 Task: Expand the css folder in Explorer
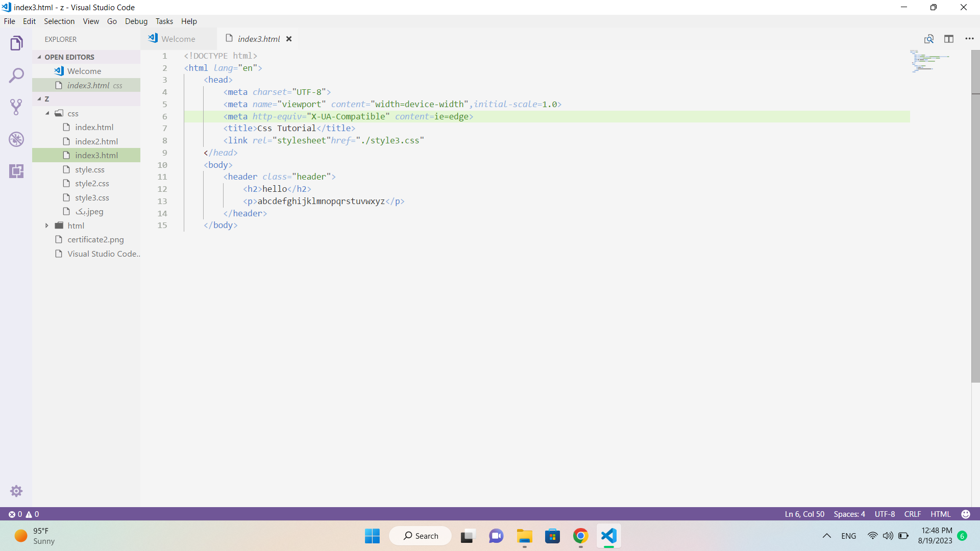point(46,113)
